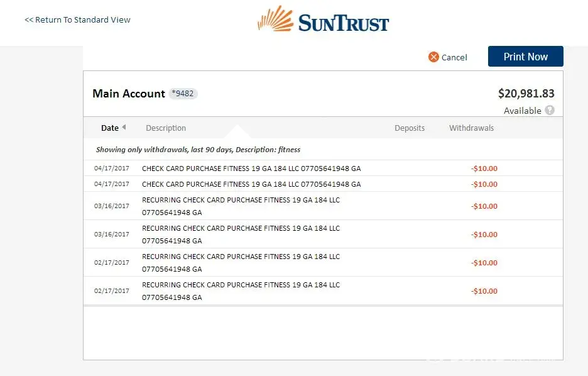Open the first 04/17/2017 transaction description
Image resolution: width=588 pixels, height=376 pixels.
(x=251, y=169)
